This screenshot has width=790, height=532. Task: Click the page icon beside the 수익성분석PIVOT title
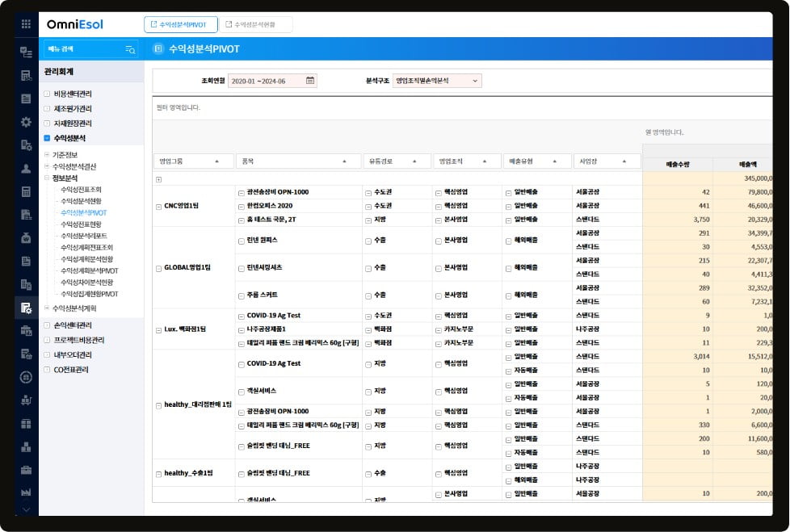coord(158,48)
